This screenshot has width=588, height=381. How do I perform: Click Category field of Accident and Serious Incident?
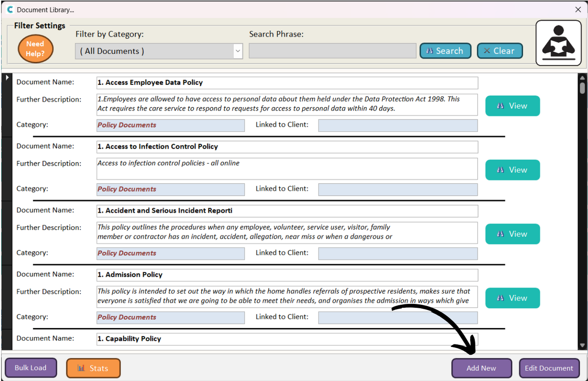pos(170,253)
